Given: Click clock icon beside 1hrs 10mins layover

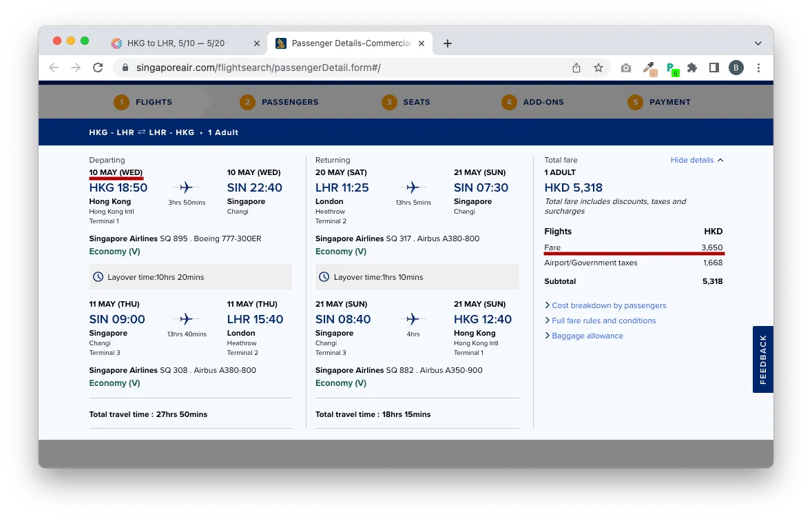Looking at the screenshot, I should [x=324, y=277].
